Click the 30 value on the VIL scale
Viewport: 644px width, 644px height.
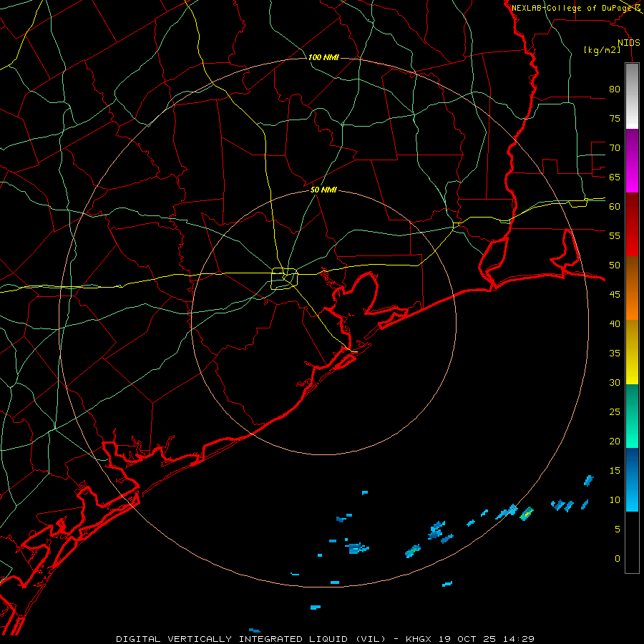(615, 382)
